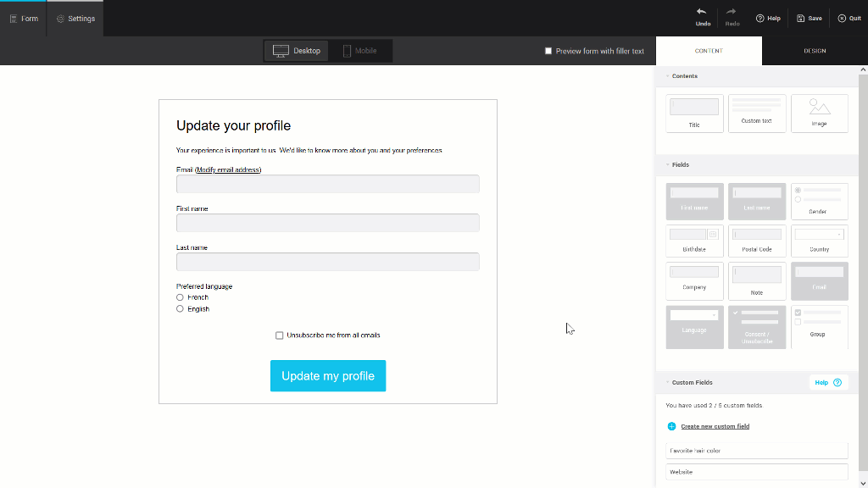Insert the Country field
The width and height of the screenshot is (868, 488).
tap(819, 241)
